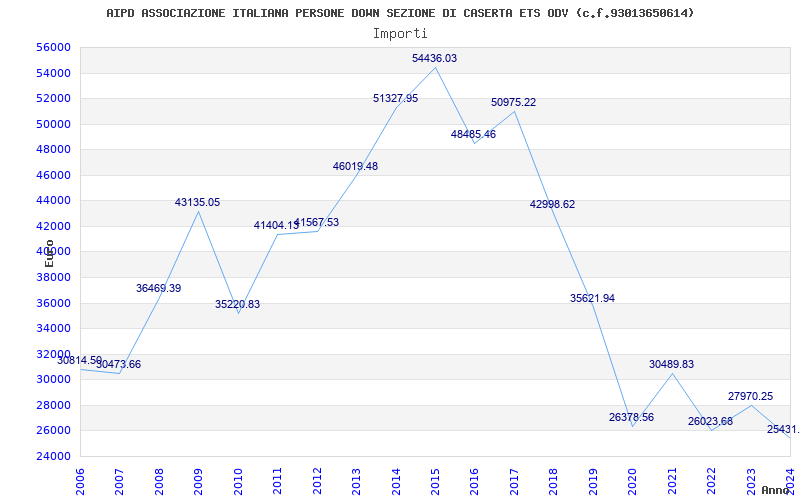Click the 38000 y-axis tick label
This screenshot has height=500, width=800.
pos(53,277)
